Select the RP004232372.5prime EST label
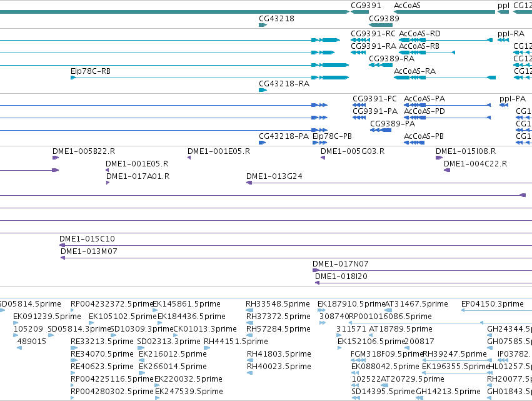The width and height of the screenshot is (532, 401). (113, 304)
